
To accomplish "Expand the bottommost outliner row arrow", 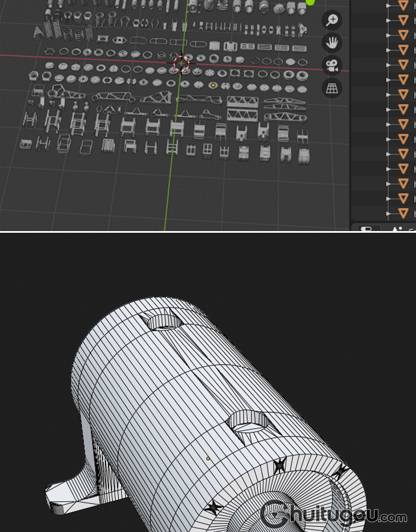I will (388, 213).
